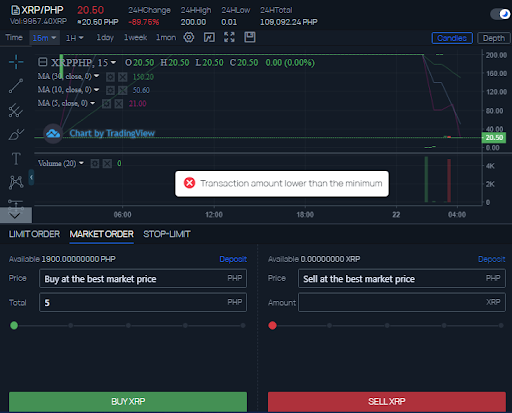The height and width of the screenshot is (413, 512).
Task: Collapse the chart legend box icon
Action: (43, 62)
